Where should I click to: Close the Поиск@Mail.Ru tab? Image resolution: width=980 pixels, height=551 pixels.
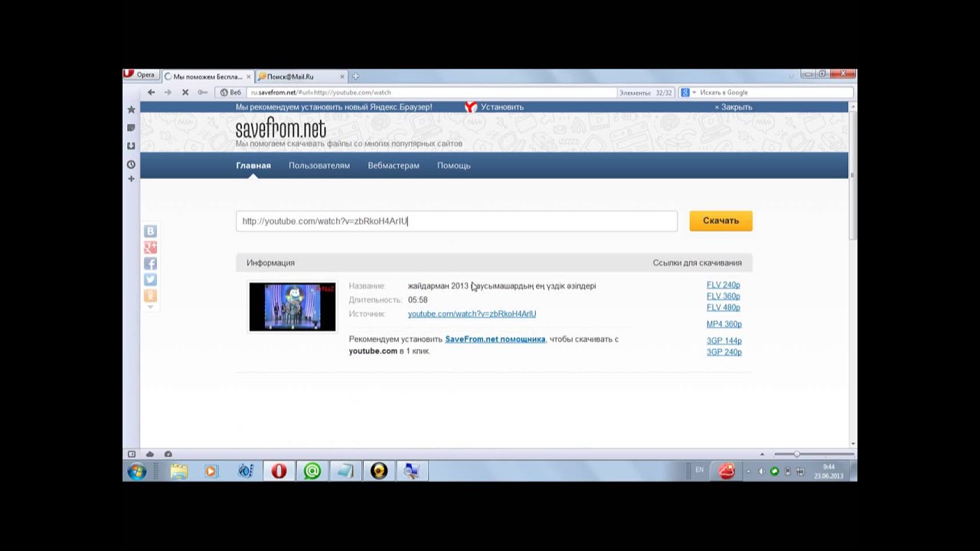click(341, 77)
